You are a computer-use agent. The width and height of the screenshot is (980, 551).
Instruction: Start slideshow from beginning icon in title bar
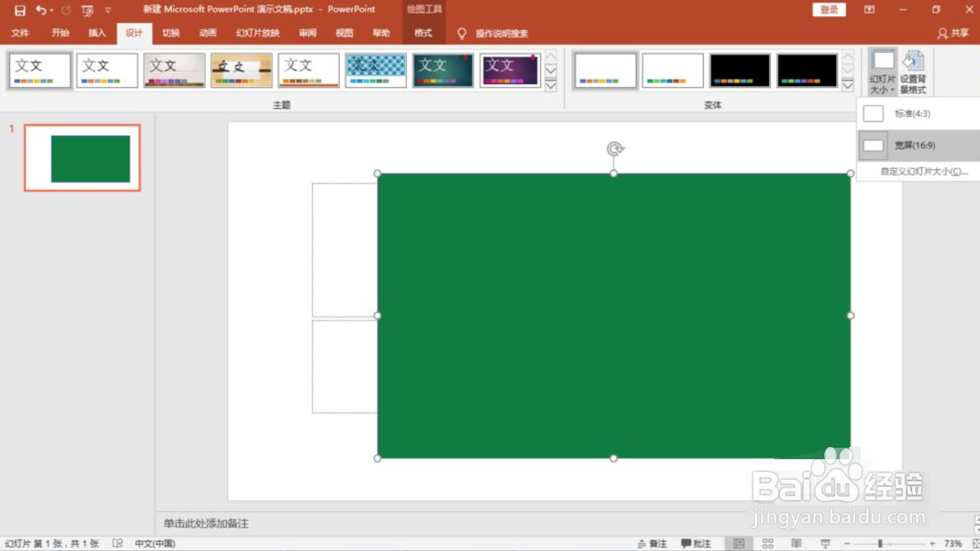(87, 10)
